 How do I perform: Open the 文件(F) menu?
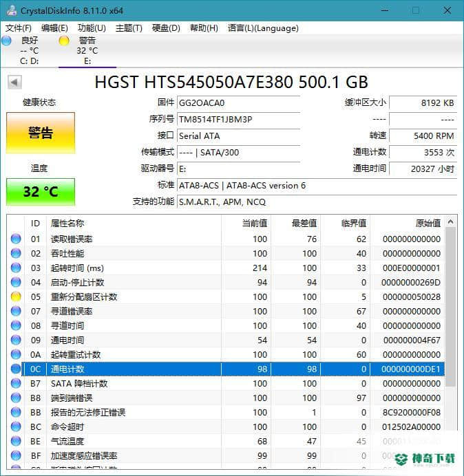point(19,28)
